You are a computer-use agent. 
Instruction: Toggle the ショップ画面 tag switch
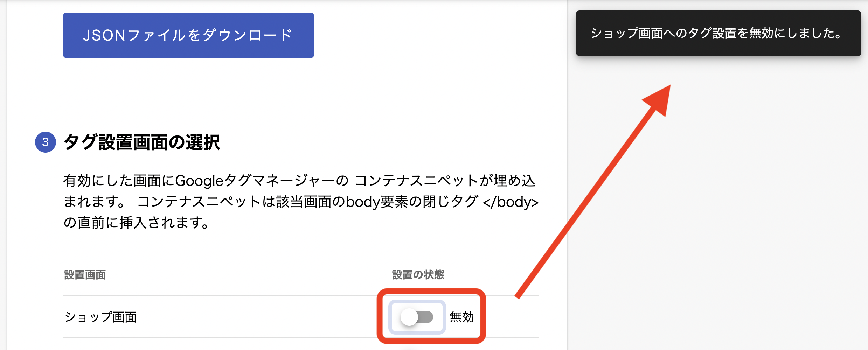click(x=417, y=317)
